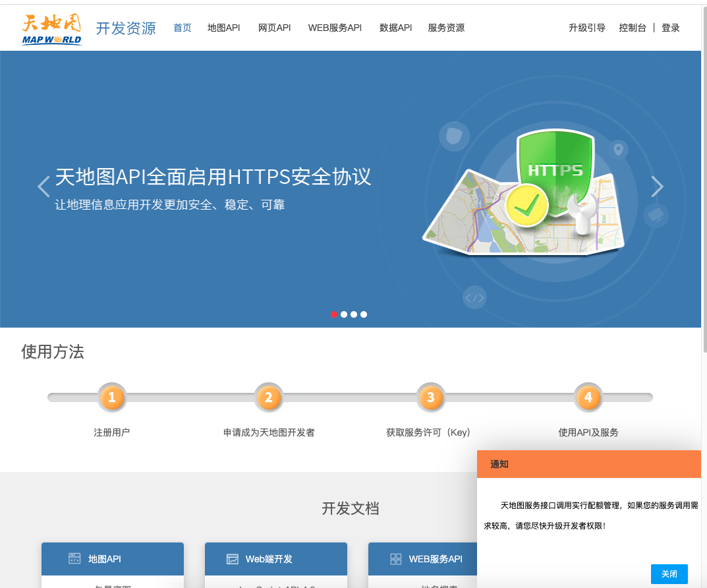Open the 数据API navigation item

pos(395,28)
